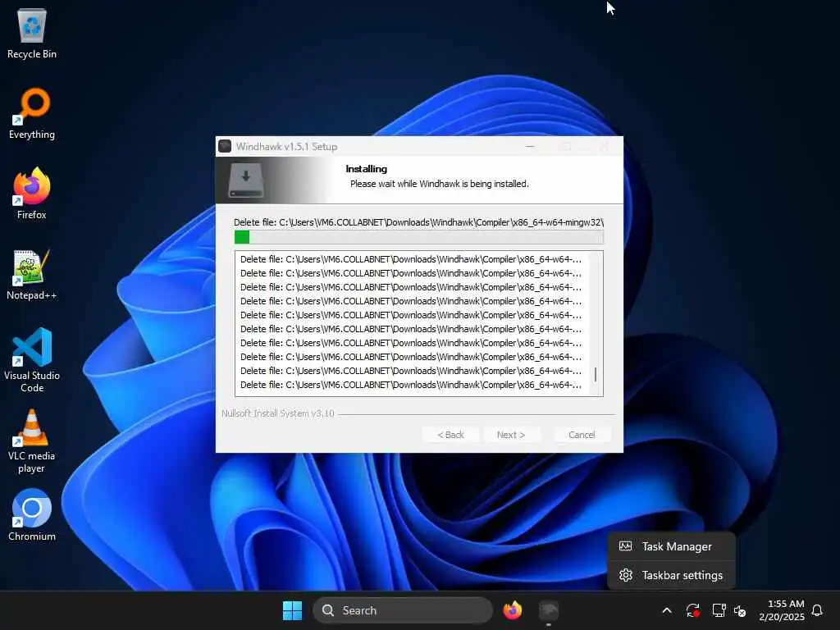The image size is (840, 630).
Task: Click the Windhawk icon in the installer title bar
Action: pyautogui.click(x=225, y=146)
